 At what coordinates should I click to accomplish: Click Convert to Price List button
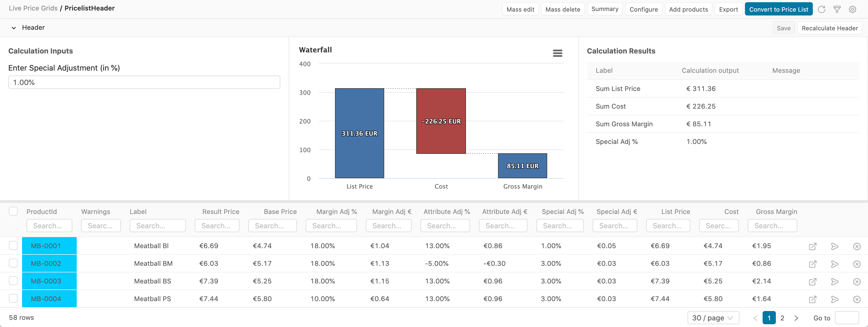click(778, 9)
